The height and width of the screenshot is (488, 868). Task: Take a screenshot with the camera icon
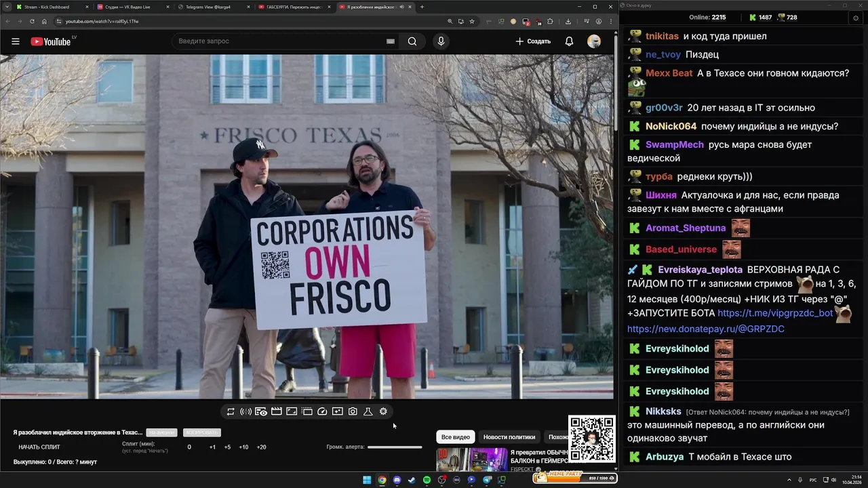(353, 411)
